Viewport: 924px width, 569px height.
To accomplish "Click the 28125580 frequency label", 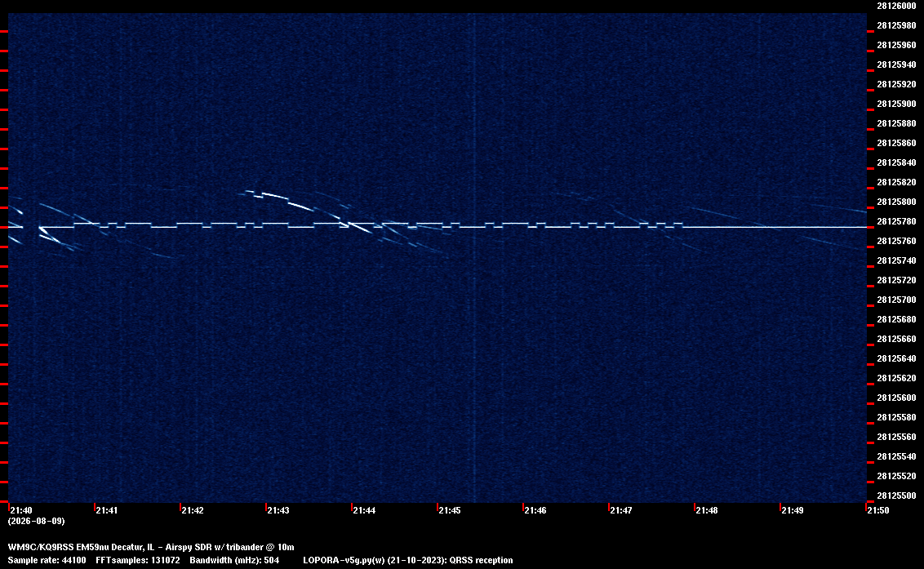I will [896, 417].
